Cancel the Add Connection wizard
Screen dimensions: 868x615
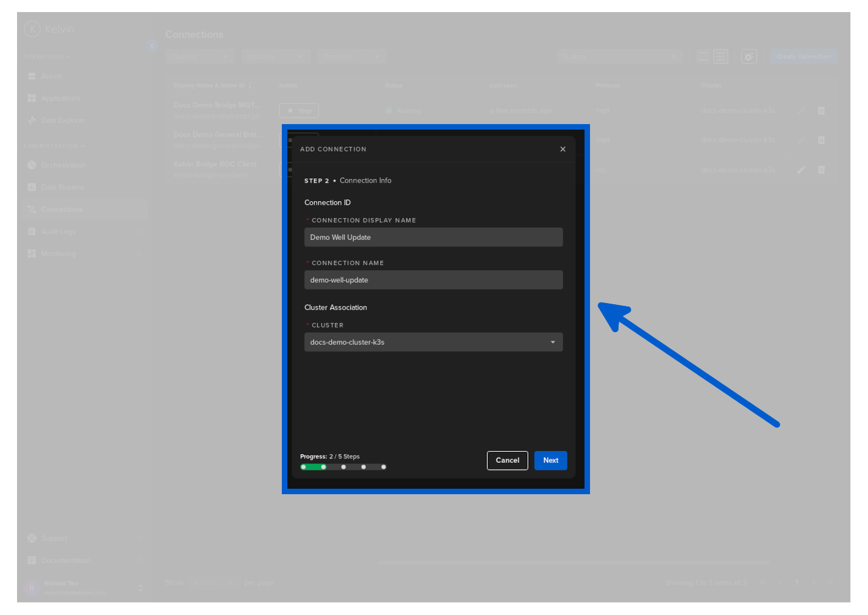(x=507, y=460)
